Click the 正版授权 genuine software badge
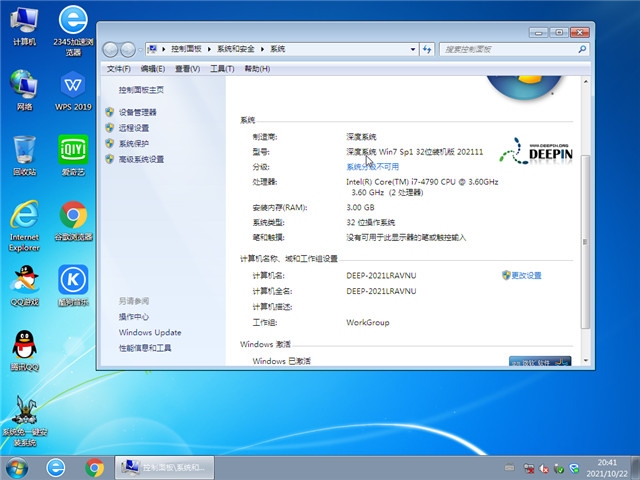 (540, 361)
